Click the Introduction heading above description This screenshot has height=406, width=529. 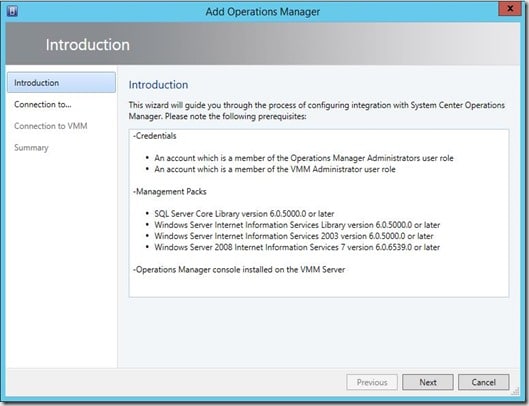click(159, 85)
